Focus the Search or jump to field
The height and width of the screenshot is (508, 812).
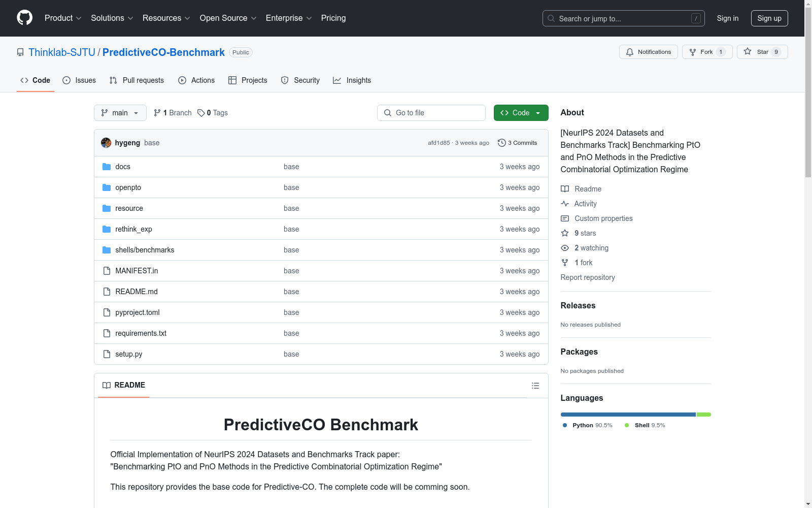click(624, 18)
